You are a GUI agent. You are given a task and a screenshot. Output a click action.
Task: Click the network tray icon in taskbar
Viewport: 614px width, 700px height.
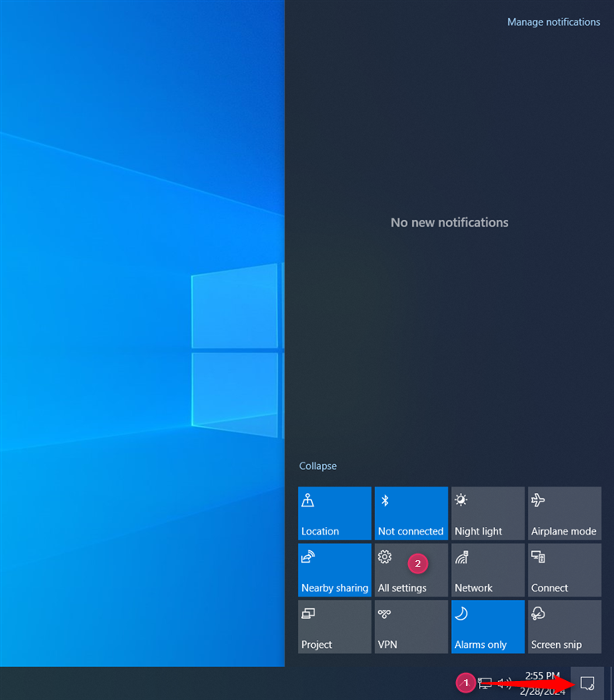pos(485,683)
